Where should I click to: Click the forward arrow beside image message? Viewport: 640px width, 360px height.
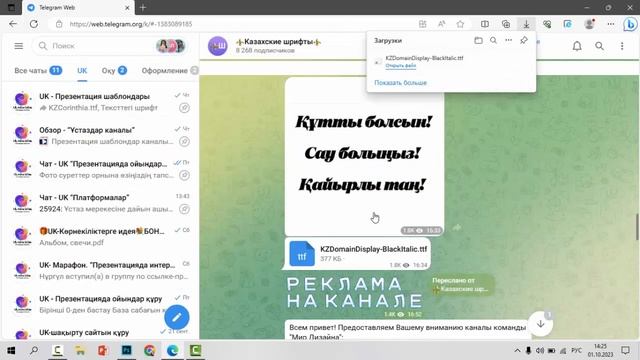(x=457, y=227)
